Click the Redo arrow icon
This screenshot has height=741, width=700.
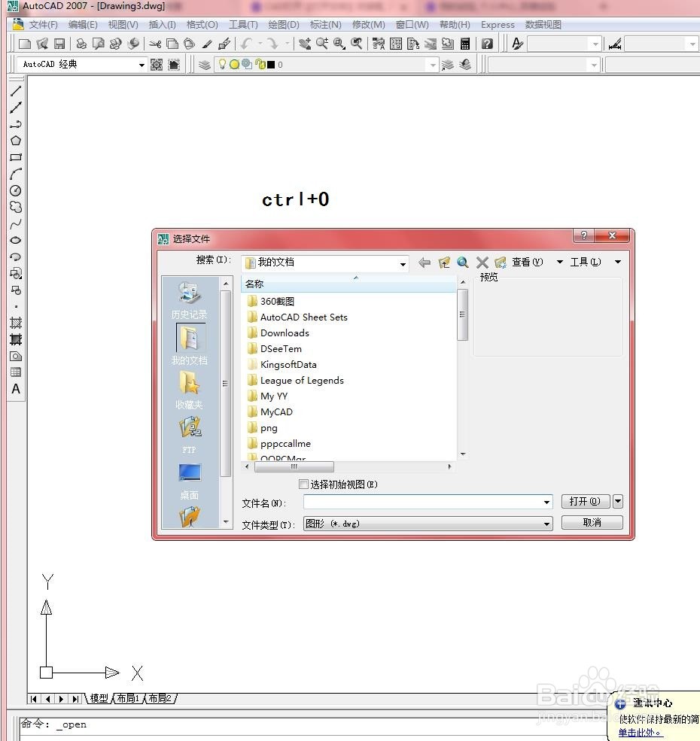[x=273, y=44]
